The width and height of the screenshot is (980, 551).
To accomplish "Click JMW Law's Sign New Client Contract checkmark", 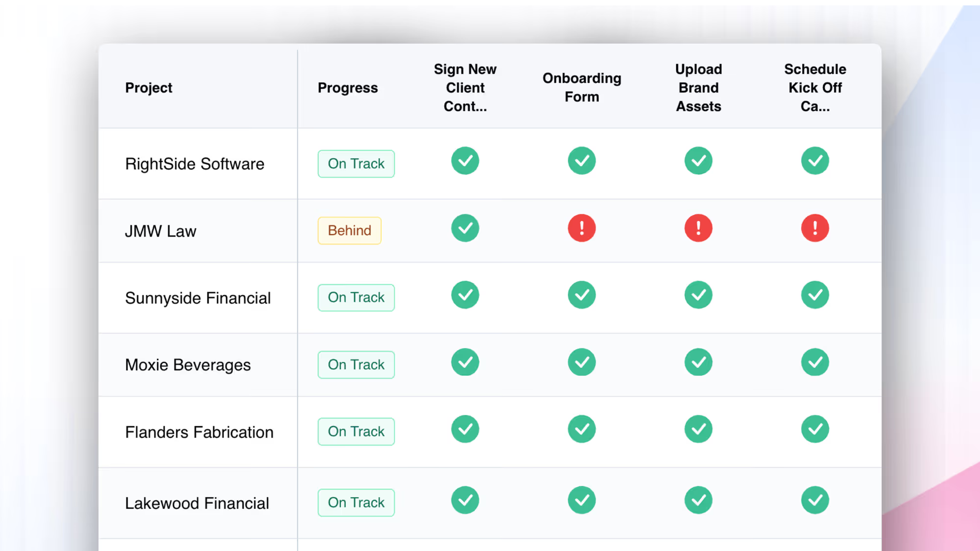I will [x=465, y=228].
